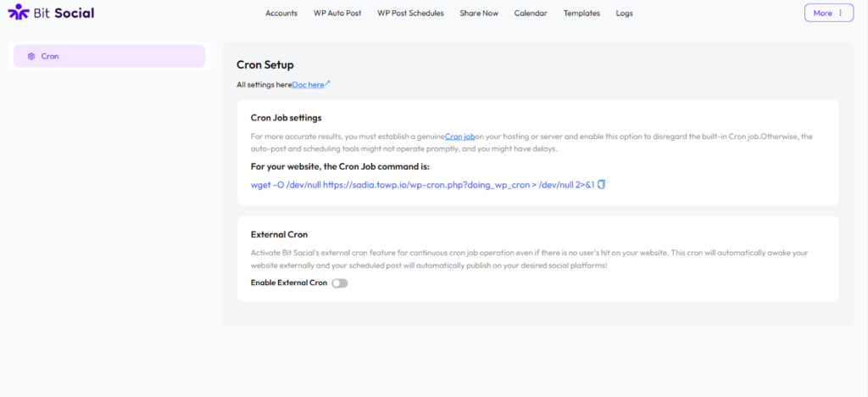
Task: Toggle the Enable External Cron switch
Action: pyautogui.click(x=339, y=282)
